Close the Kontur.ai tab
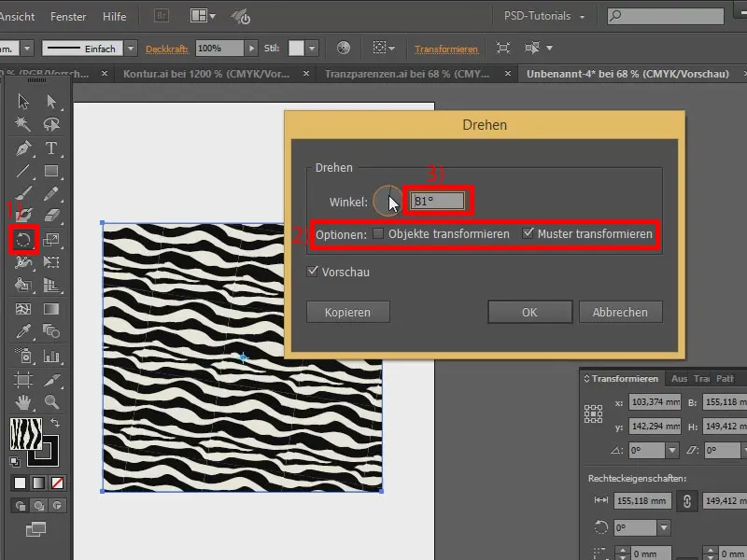The image size is (747, 560). pos(306,74)
